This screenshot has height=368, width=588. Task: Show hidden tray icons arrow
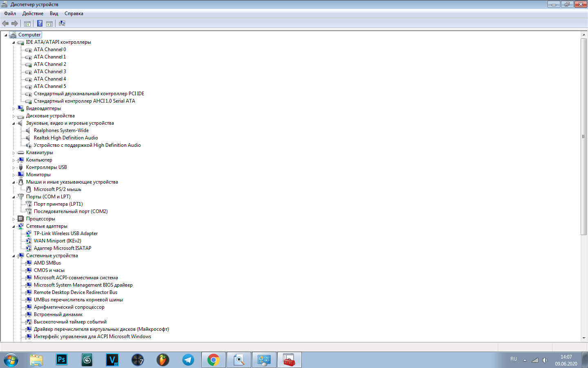click(x=525, y=360)
